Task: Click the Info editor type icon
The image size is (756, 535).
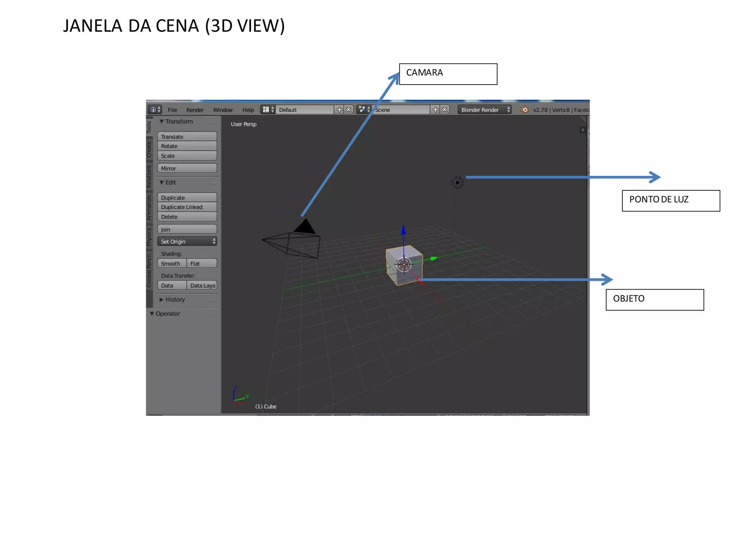Action: click(x=153, y=110)
